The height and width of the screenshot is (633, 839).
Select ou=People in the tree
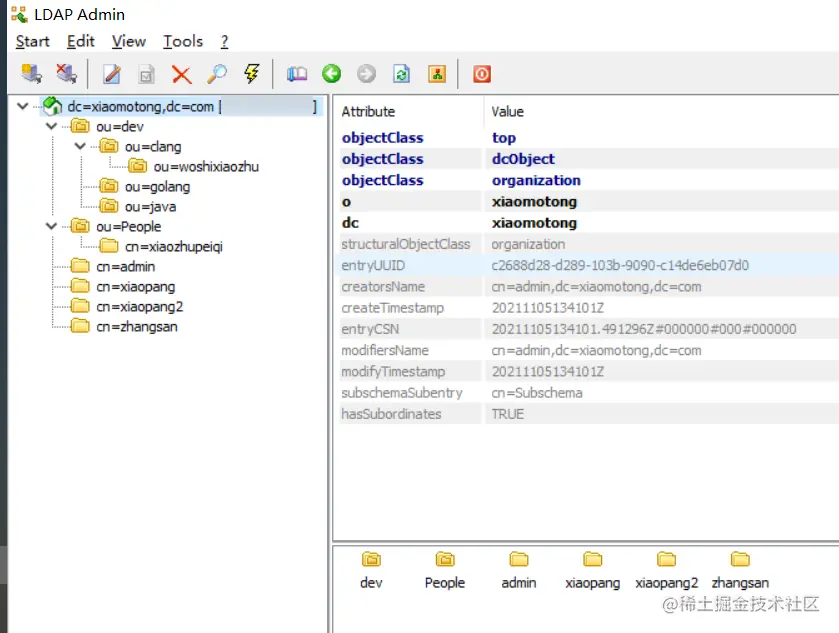pyautogui.click(x=128, y=227)
